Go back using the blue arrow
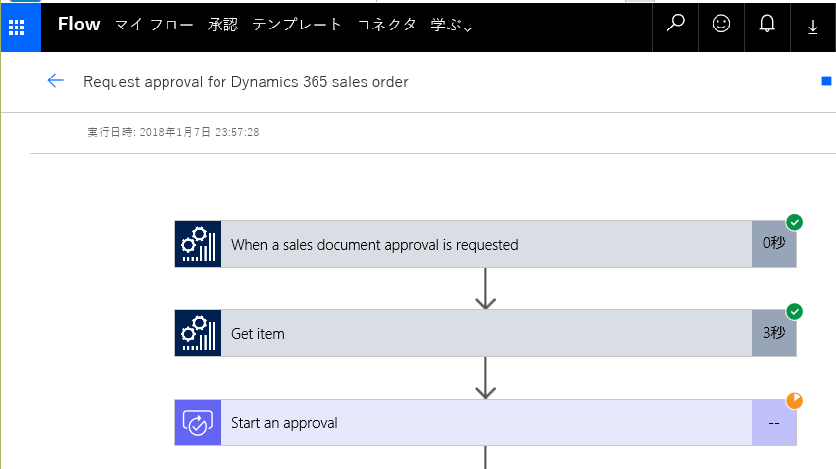This screenshot has width=836, height=469. [x=55, y=80]
